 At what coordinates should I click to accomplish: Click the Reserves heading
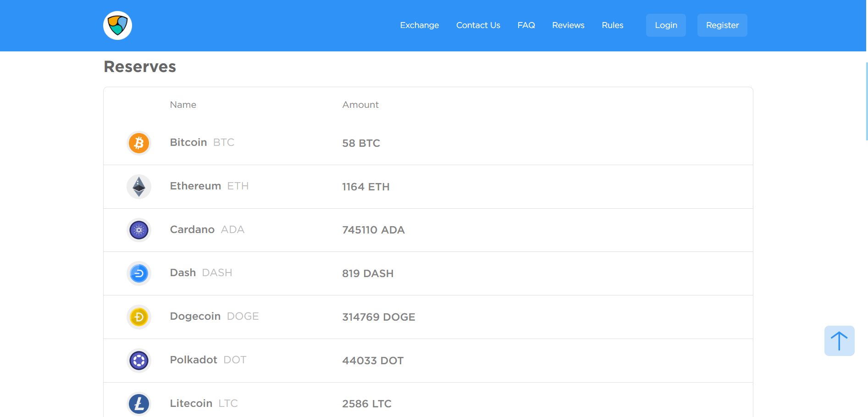pyautogui.click(x=140, y=67)
